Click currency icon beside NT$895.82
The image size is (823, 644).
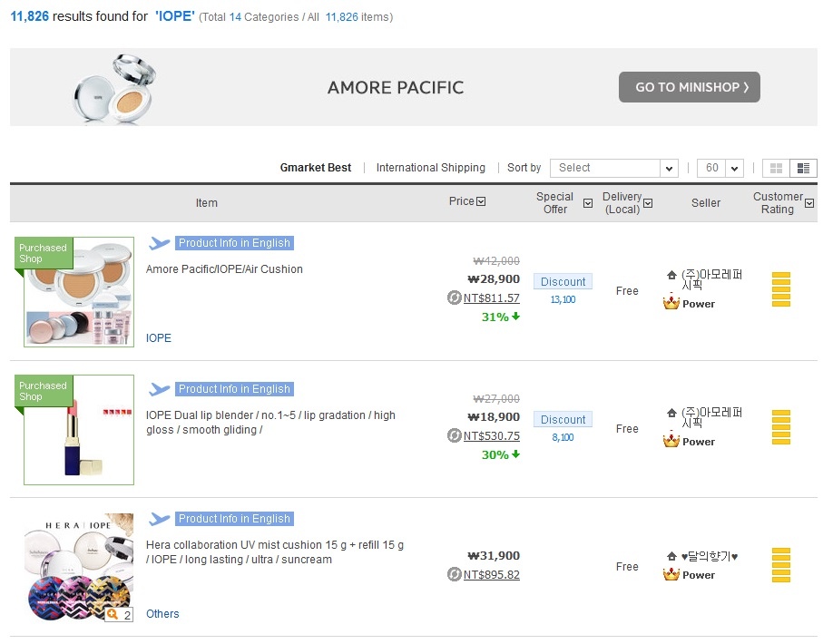(454, 574)
